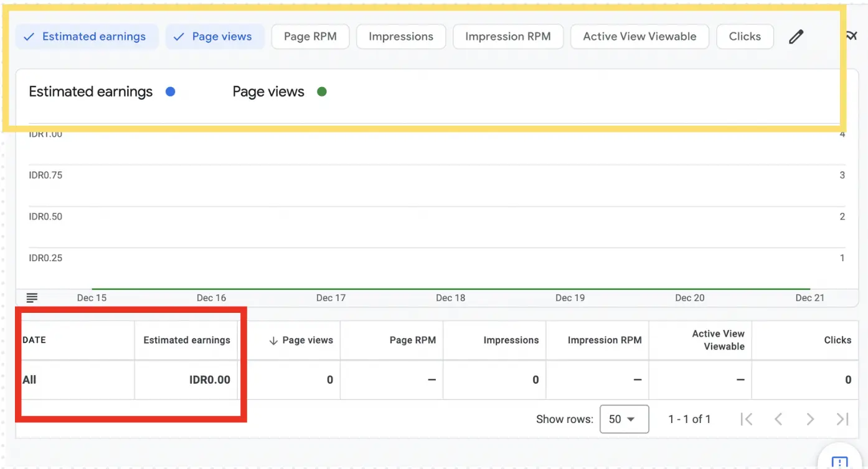Deselect the Estimated earnings metric chip

[x=86, y=36]
